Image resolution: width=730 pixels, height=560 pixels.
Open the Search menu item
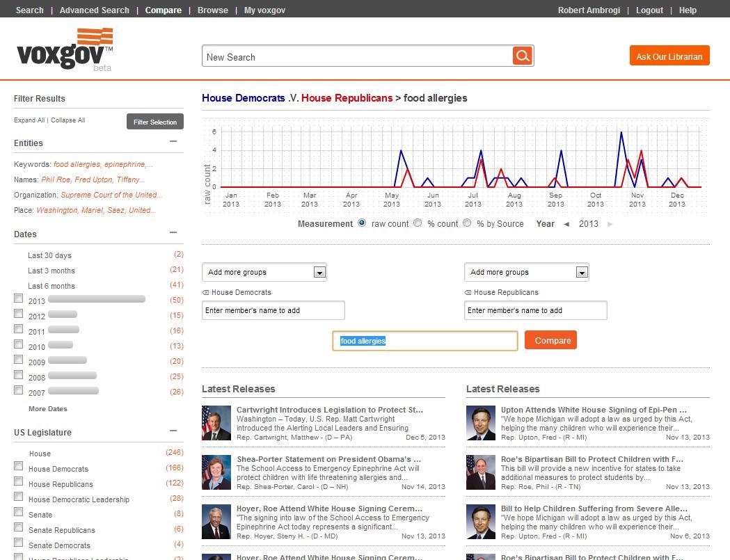(x=29, y=10)
